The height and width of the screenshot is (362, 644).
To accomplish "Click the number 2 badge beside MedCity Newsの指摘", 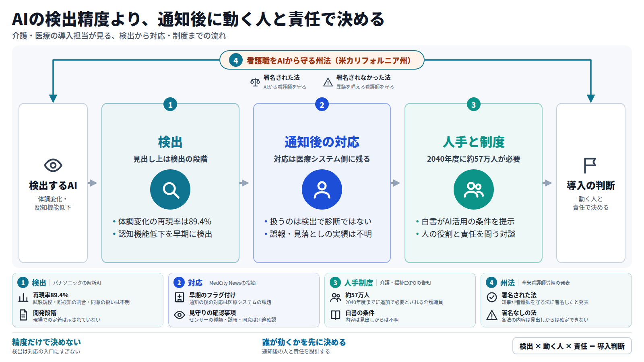I will point(179,283).
